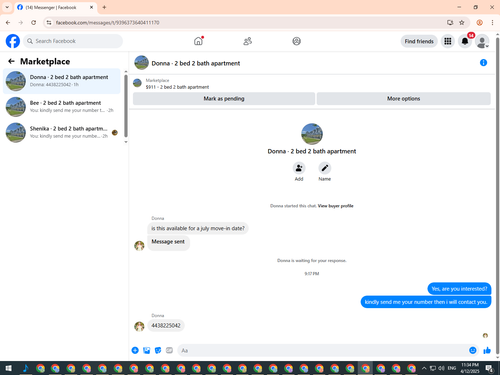
Task: Open Windows notification center icon
Action: (489, 368)
